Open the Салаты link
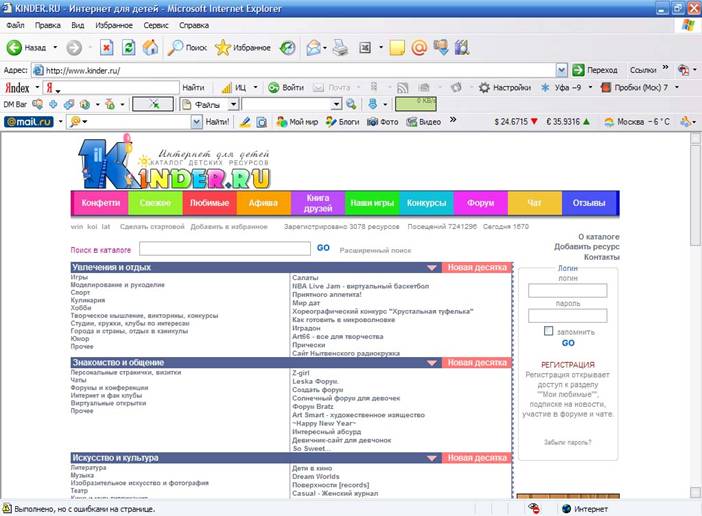 tap(305, 278)
